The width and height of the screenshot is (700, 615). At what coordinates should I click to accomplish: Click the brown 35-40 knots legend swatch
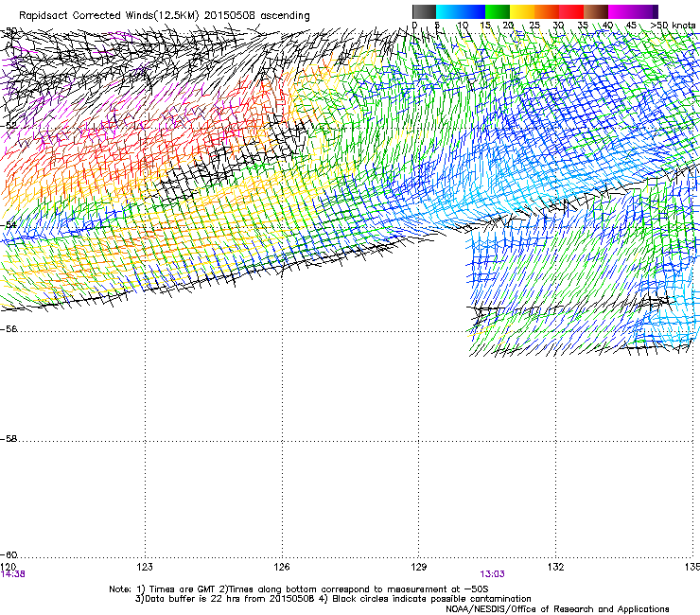click(x=596, y=11)
